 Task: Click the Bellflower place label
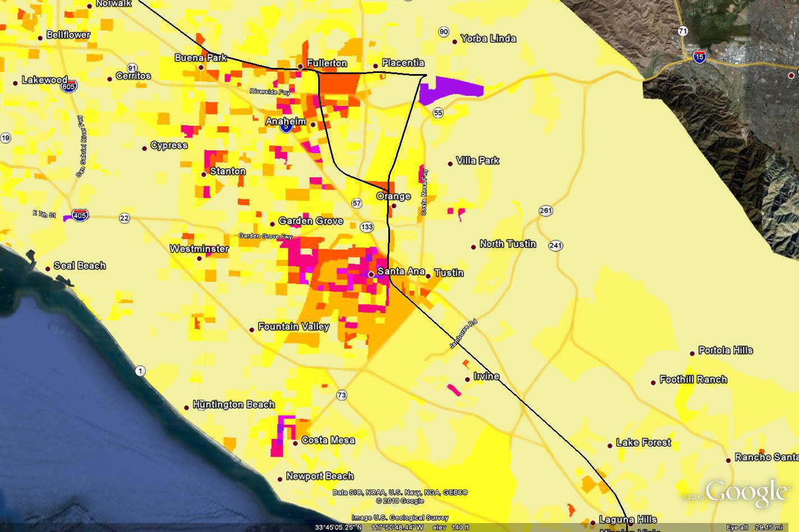(68, 35)
